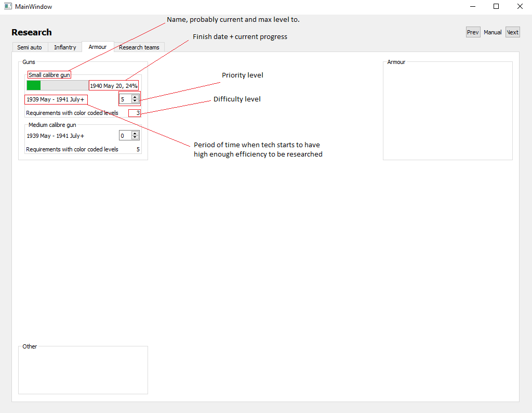Screen dimensions: 532x413
Task: Increase Small calibre gun priority with up arrow
Action: point(135,97)
